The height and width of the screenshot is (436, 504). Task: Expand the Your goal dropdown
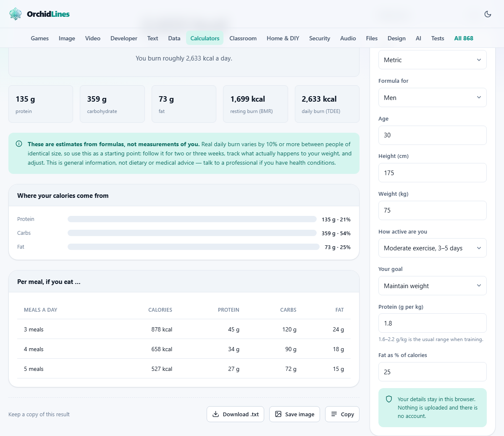tap(433, 286)
